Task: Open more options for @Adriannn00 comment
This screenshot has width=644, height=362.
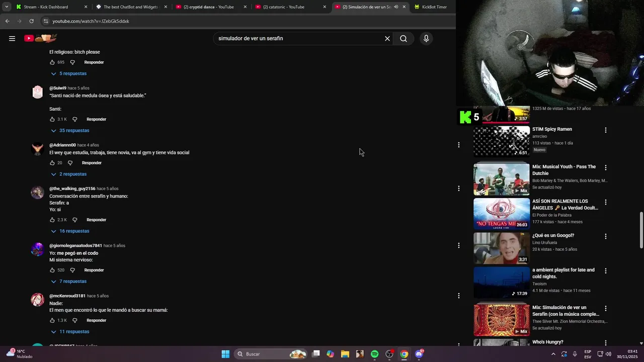Action: tap(458, 145)
